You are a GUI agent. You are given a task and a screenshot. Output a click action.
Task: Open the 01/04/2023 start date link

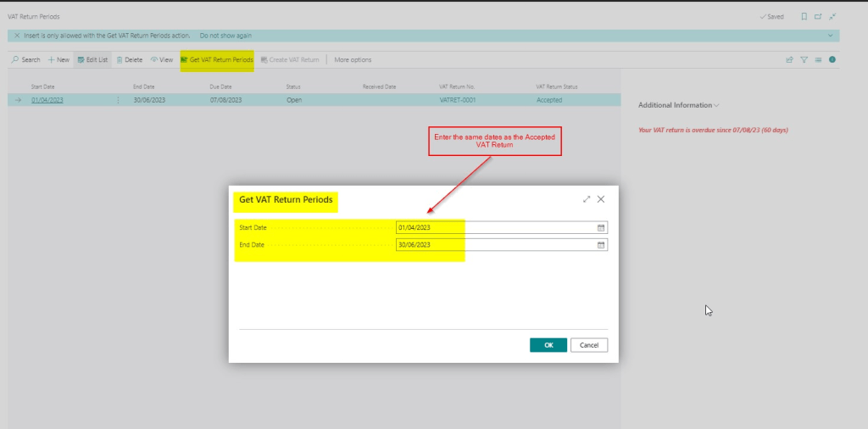47,100
